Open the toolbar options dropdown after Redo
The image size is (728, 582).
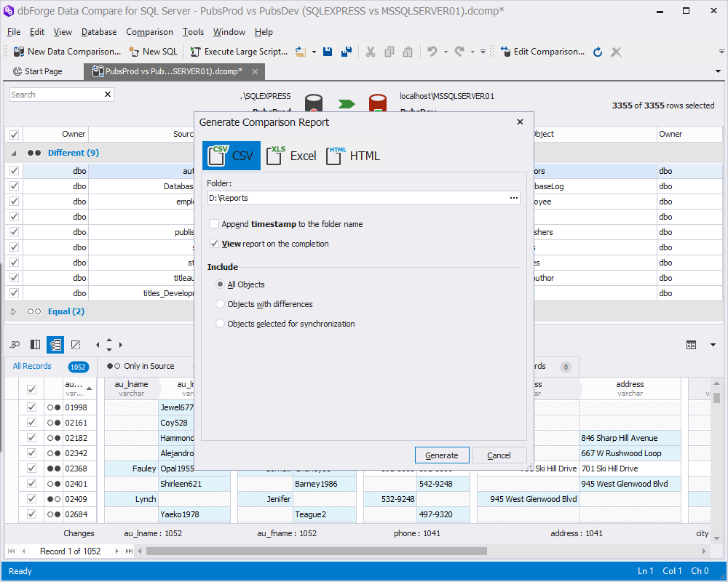pyautogui.click(x=483, y=52)
